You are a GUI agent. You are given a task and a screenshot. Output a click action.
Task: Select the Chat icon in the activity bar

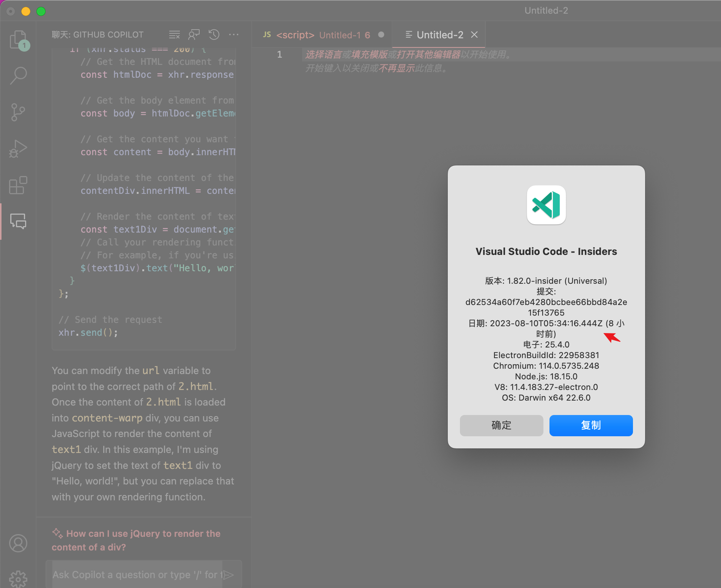pyautogui.click(x=18, y=222)
